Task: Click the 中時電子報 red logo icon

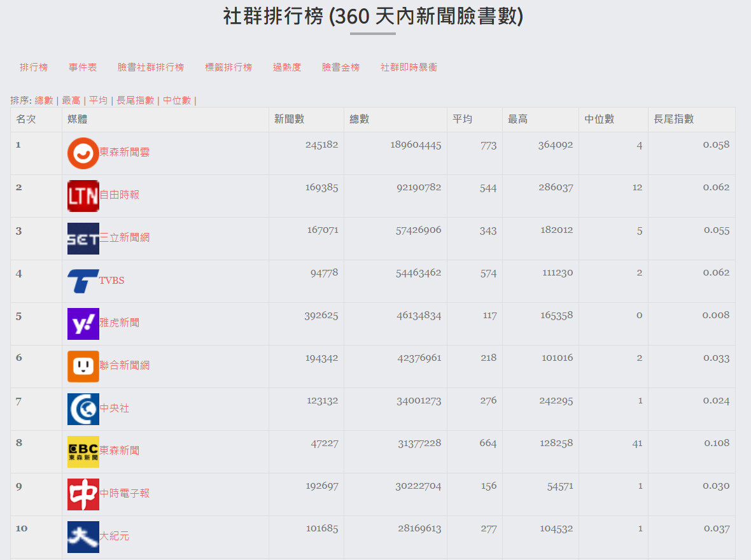Action: pos(83,494)
